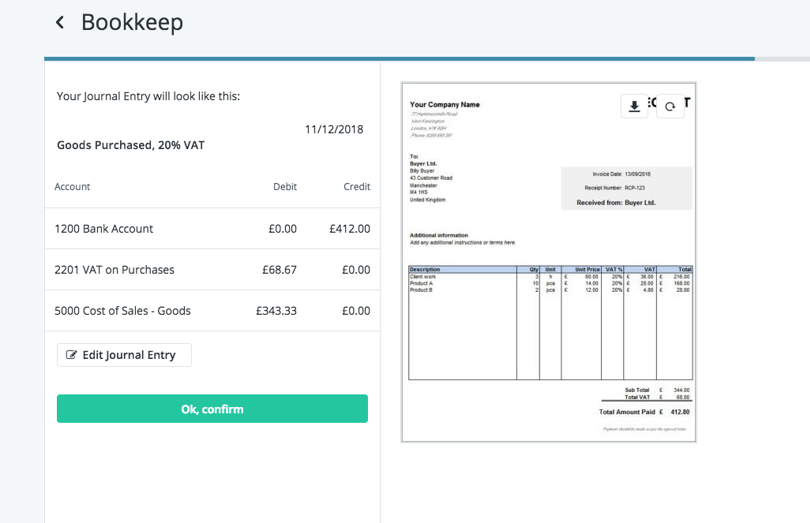Click the £0.00 credit for Cost of Sales
810x523 pixels.
(x=356, y=311)
